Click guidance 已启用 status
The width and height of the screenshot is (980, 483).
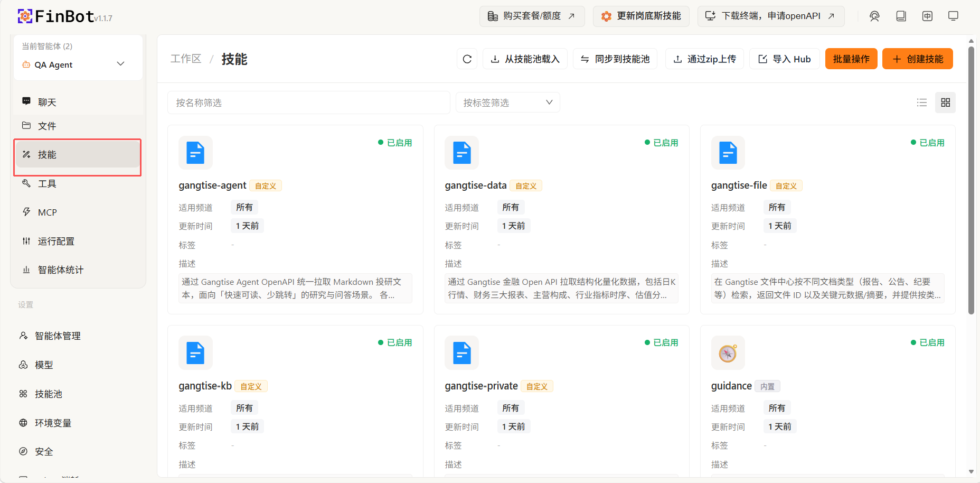(x=928, y=342)
